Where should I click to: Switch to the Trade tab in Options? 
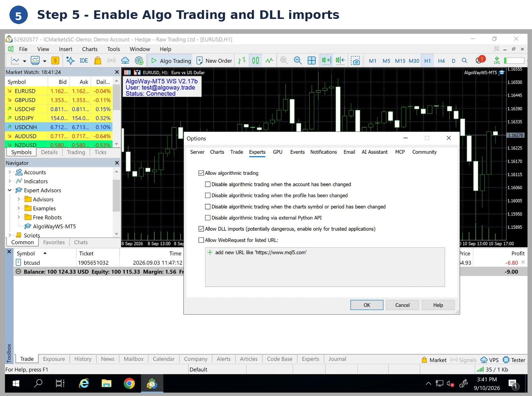coord(236,152)
